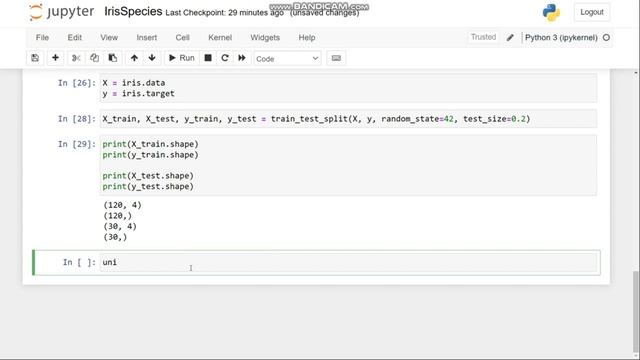Rename the IrisSpecies notebook title
This screenshot has width=640, height=360.
(133, 11)
